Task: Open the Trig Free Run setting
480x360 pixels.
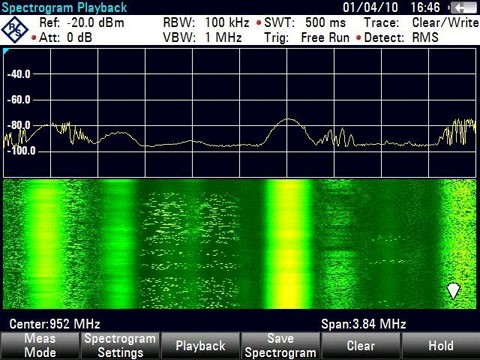Action: click(307, 37)
